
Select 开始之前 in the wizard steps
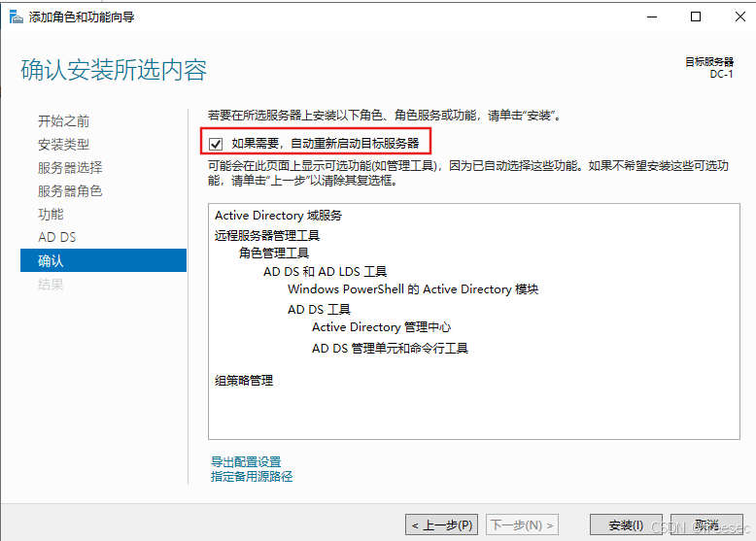click(63, 120)
